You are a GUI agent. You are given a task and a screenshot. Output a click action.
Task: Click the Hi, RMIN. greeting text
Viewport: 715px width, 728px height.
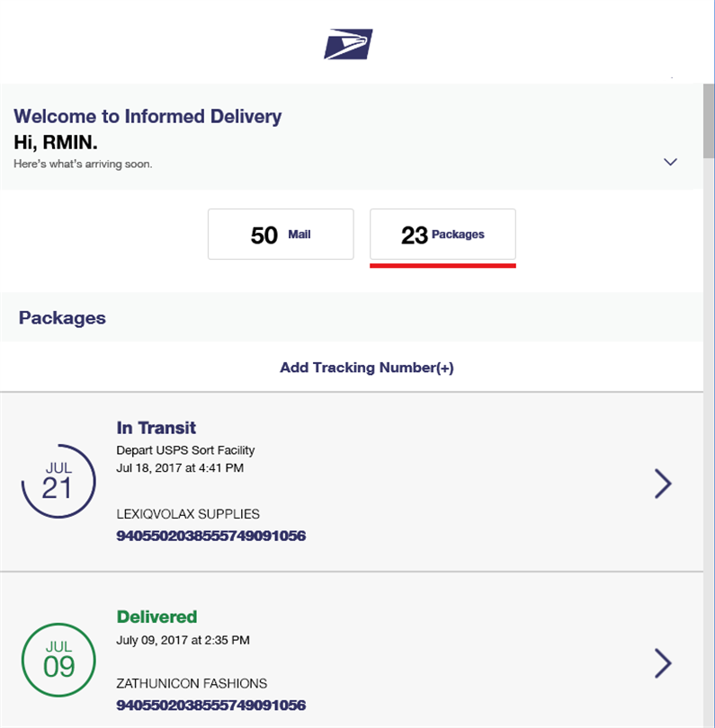coord(55,141)
